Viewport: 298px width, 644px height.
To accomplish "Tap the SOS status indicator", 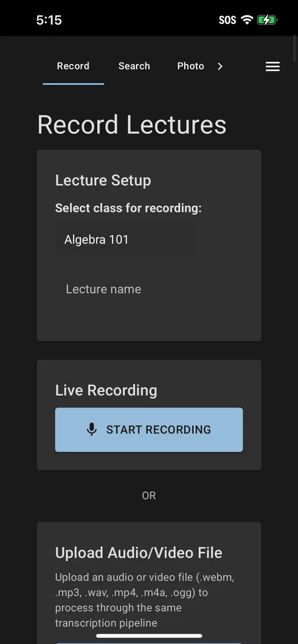I will coord(227,20).
